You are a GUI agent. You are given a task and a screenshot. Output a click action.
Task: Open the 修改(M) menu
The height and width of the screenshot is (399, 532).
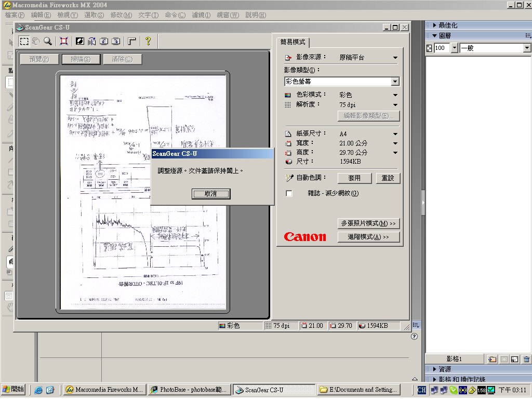coord(121,15)
